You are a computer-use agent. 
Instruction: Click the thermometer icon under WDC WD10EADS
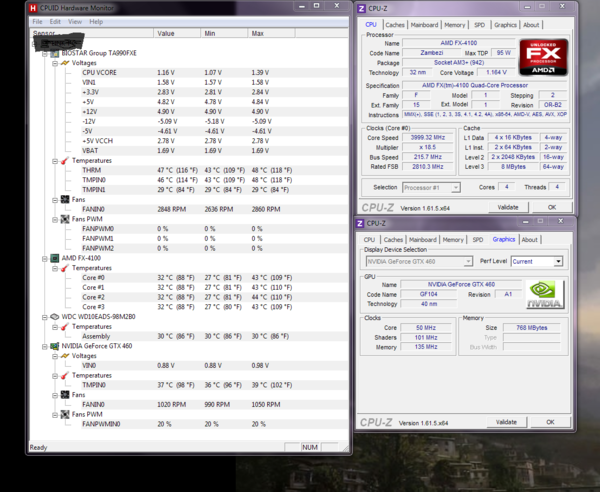[x=65, y=327]
